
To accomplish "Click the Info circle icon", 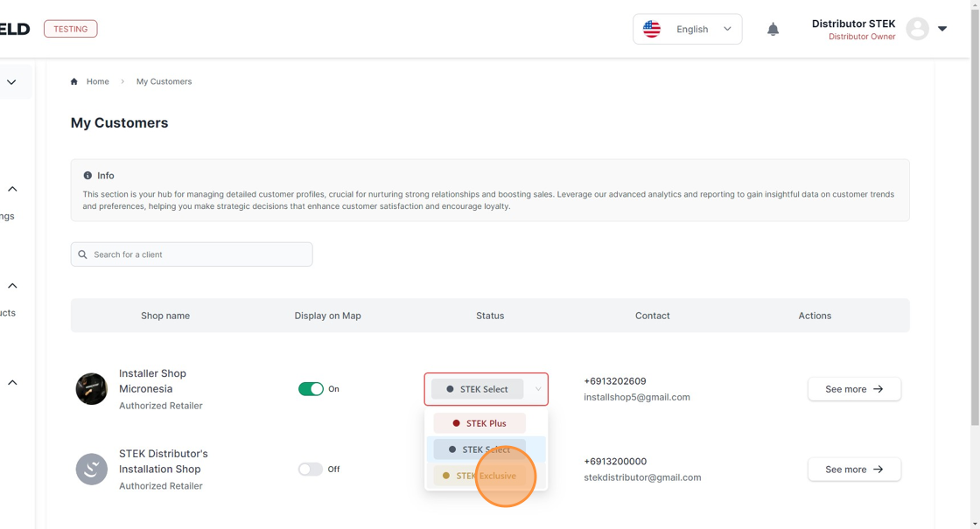I will (x=87, y=176).
